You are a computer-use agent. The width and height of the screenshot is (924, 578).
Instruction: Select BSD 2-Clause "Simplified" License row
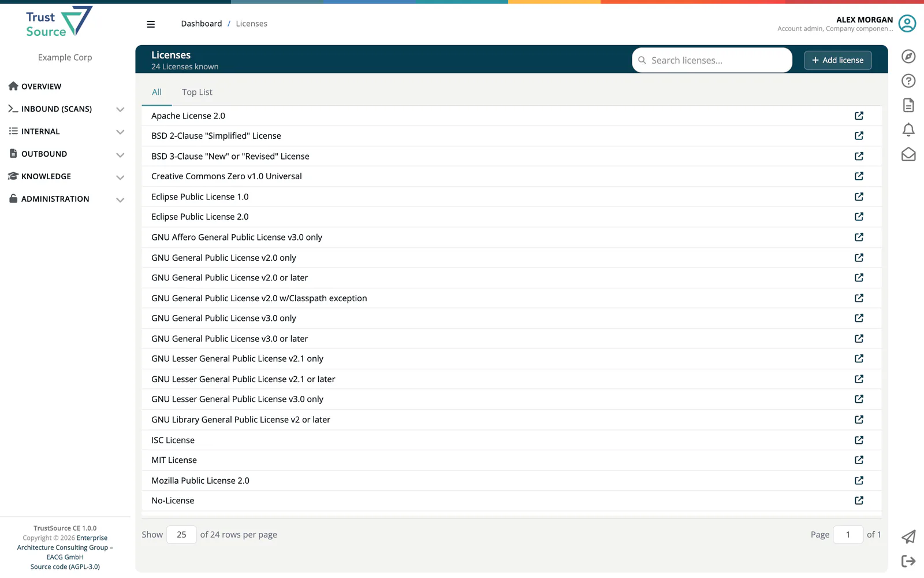tap(512, 136)
